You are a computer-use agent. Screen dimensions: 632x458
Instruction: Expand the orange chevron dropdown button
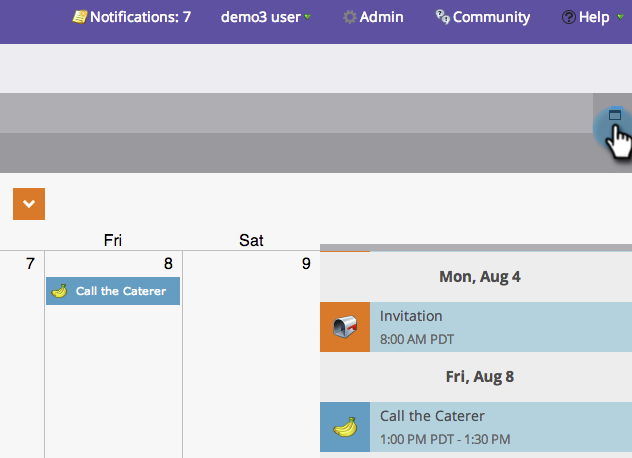(29, 204)
